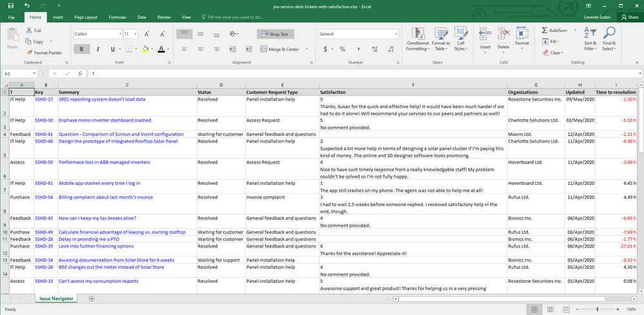Open Conditional Formatting in Styles group
Image resolution: width=644 pixels, height=315 pixels.
click(x=418, y=40)
